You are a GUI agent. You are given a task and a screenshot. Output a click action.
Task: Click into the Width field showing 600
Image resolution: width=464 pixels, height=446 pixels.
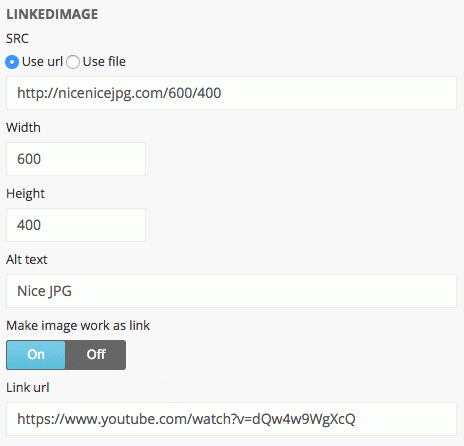point(76,159)
